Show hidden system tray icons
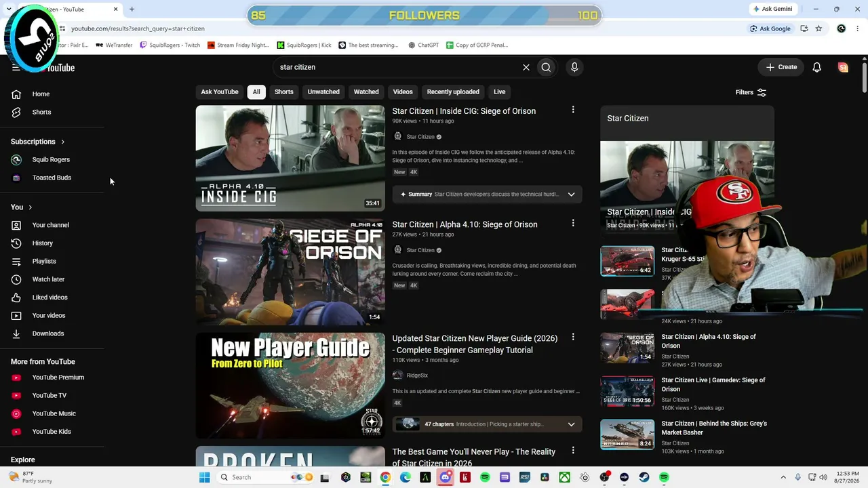 coord(783,477)
